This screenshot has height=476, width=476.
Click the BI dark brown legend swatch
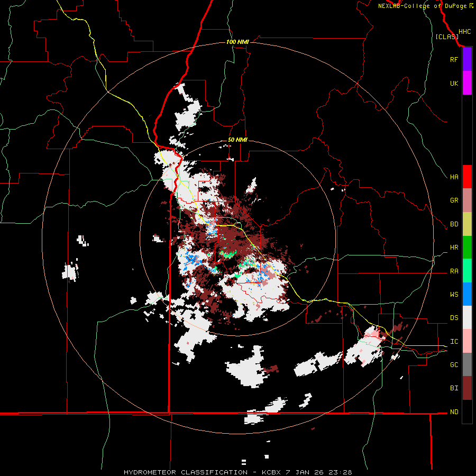[x=467, y=388]
